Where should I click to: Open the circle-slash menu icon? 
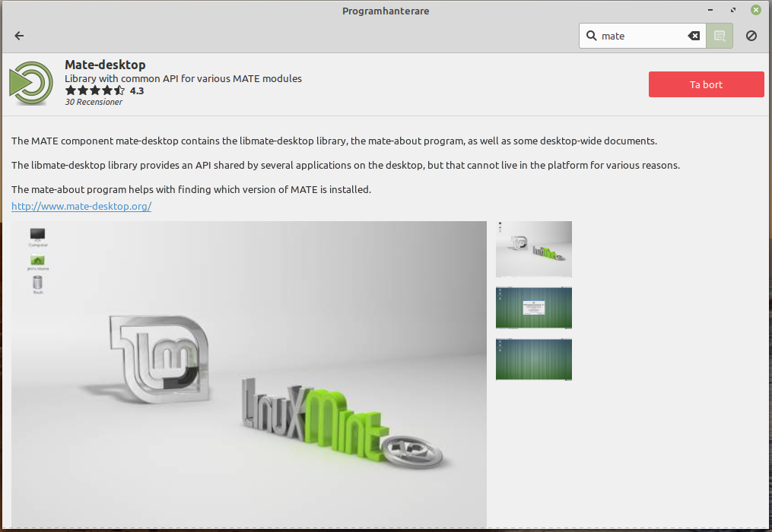[x=751, y=36]
